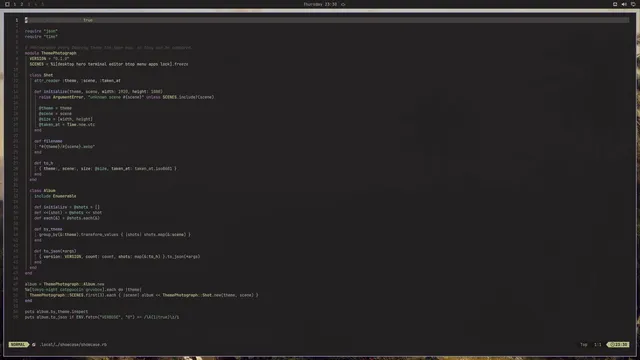640x360 pixels.
Task: Switch to workspace 1 in top bar
Action: 15,4
